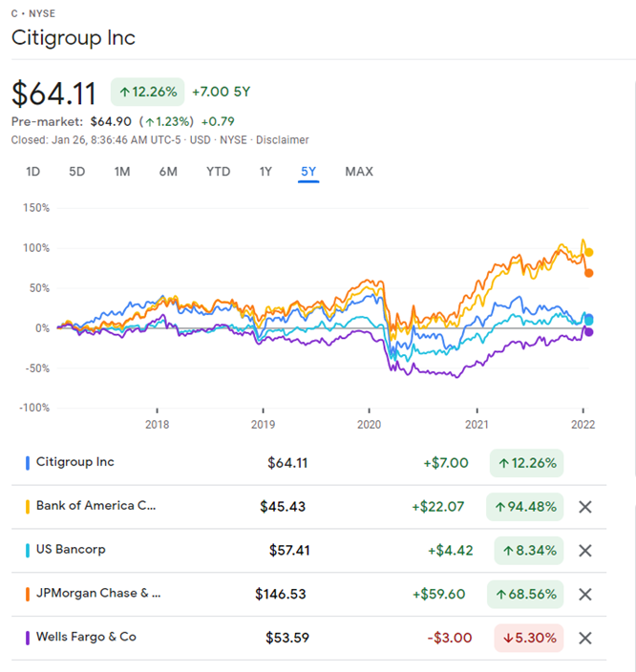The height and width of the screenshot is (672, 636).
Task: Show the 1Y price chart
Action: point(265,172)
